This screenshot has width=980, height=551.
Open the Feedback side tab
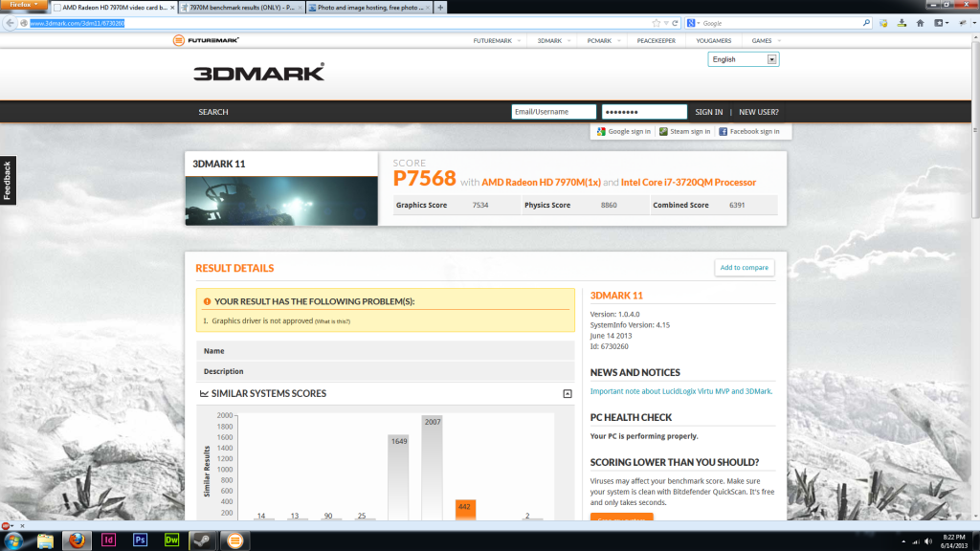(8, 180)
